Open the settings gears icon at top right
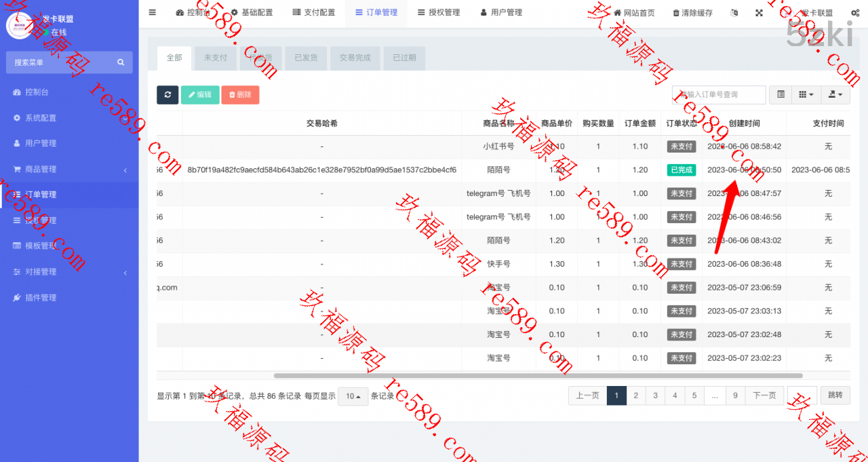 856,13
